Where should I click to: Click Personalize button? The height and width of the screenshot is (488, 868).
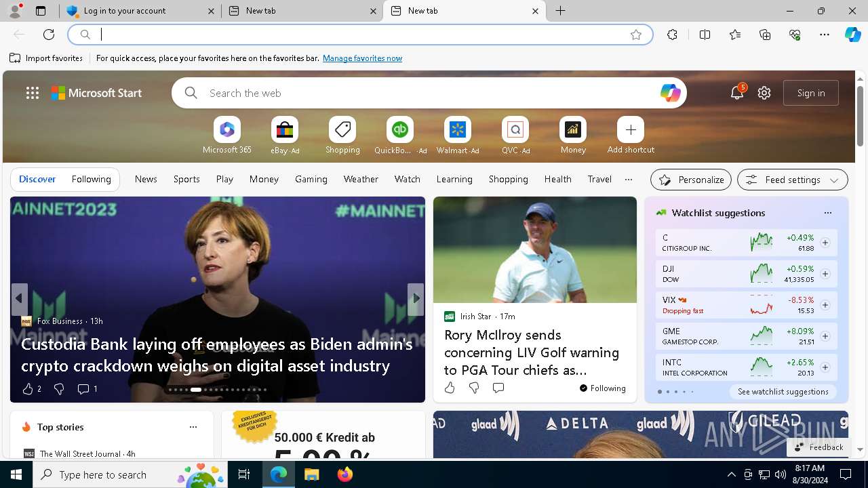coord(691,180)
